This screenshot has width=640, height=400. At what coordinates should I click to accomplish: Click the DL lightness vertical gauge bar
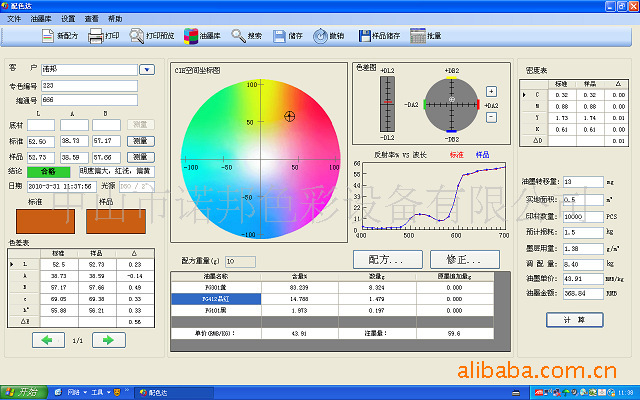pos(387,104)
